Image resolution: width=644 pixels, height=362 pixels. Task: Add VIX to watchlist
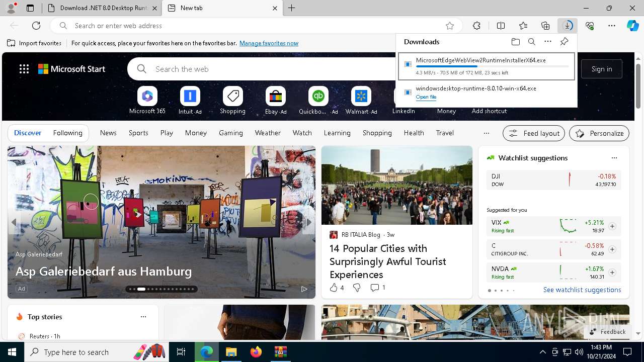pyautogui.click(x=612, y=226)
